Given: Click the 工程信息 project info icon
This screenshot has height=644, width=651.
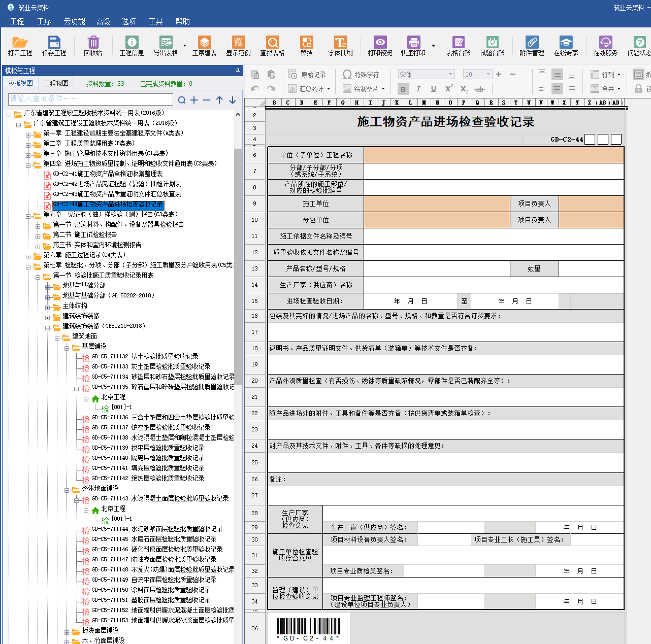Looking at the screenshot, I should pyautogui.click(x=132, y=45).
